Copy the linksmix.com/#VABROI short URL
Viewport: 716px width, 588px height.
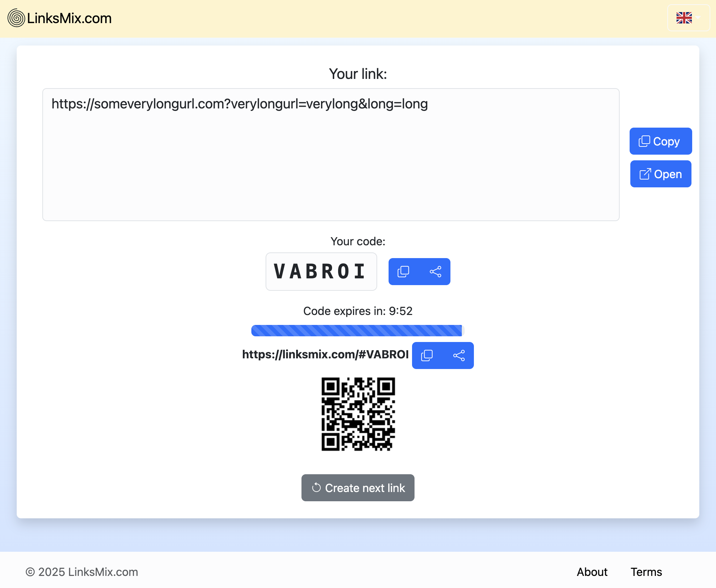[x=427, y=356]
